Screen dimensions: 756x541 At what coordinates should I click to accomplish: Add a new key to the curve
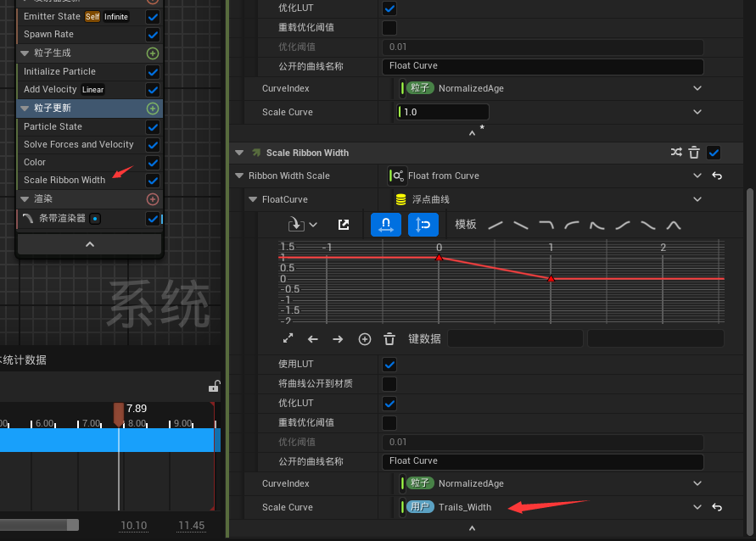click(x=365, y=339)
